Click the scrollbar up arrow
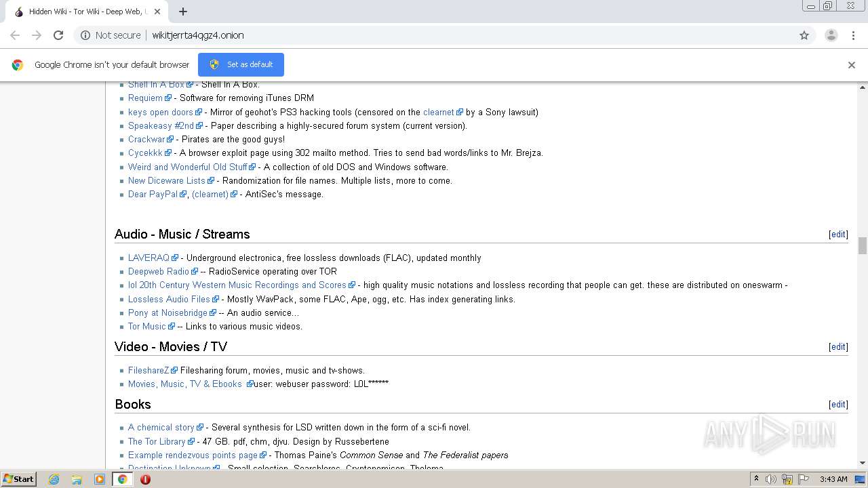Viewport: 868px width, 488px height. click(x=863, y=87)
